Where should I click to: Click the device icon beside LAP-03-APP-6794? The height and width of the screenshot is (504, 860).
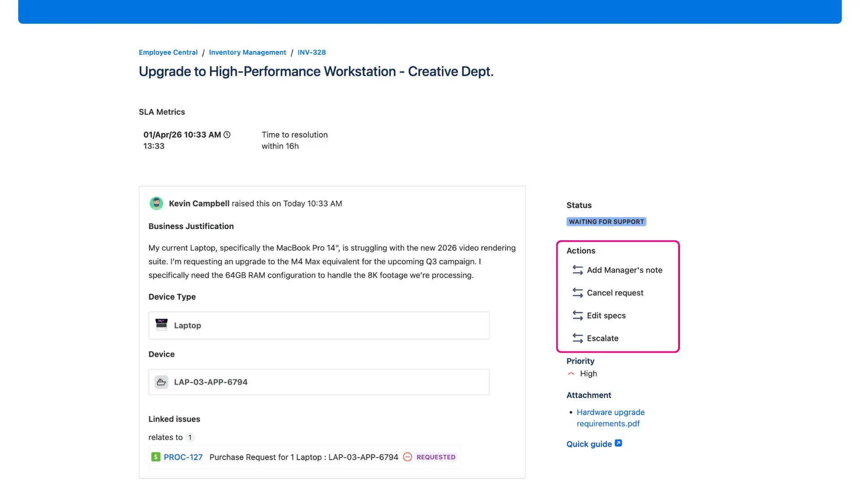pos(162,382)
